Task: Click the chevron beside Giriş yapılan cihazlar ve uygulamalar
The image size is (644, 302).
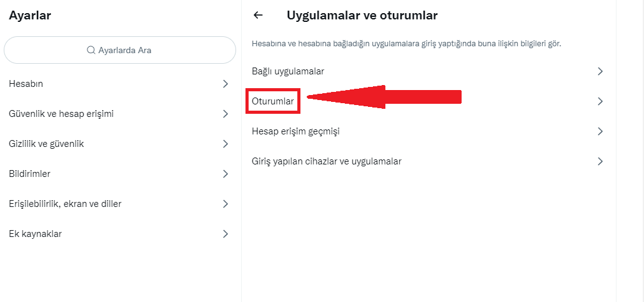Action: click(600, 161)
